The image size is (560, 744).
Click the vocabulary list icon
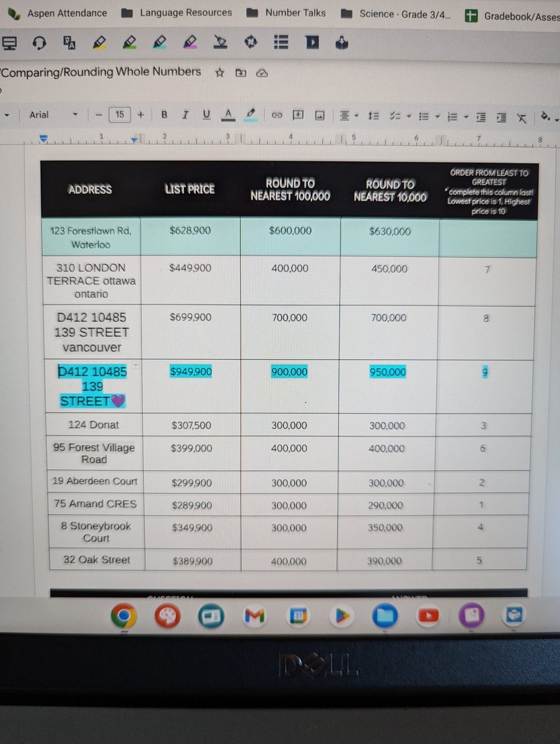[x=281, y=42]
